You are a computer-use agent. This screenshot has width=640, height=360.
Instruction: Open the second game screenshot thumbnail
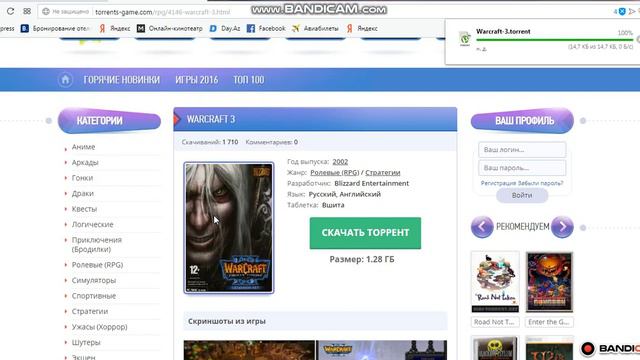pyautogui.click(x=382, y=350)
